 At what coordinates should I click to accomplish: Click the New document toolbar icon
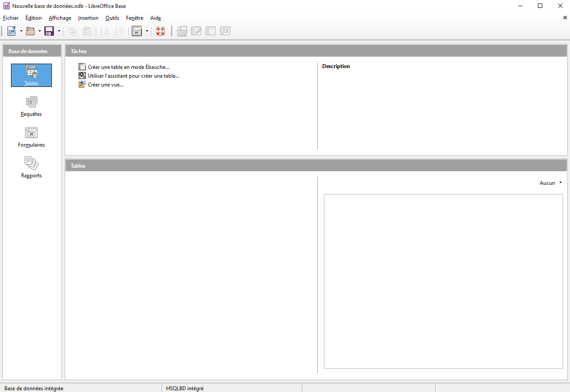point(11,31)
